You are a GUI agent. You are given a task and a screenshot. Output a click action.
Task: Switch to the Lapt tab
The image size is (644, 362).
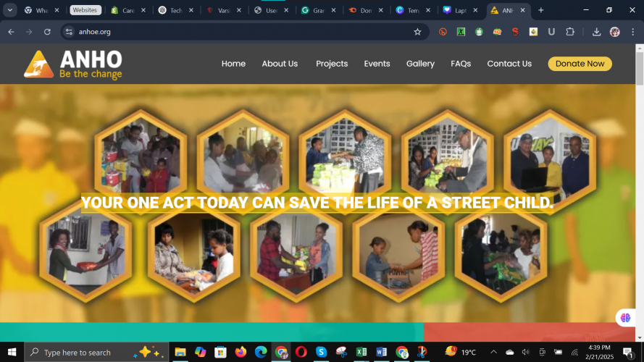[x=460, y=10]
